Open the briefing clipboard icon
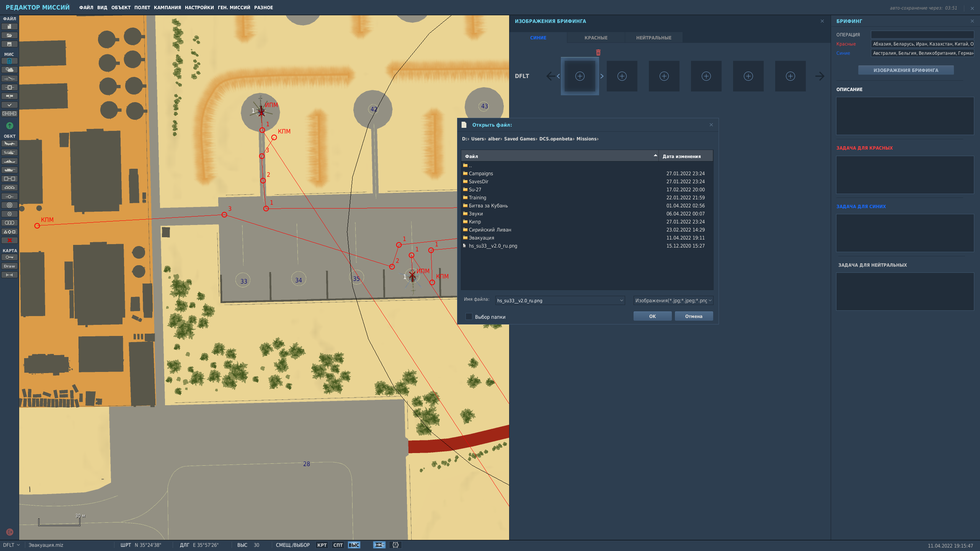This screenshot has width=980, height=551. tap(10, 61)
